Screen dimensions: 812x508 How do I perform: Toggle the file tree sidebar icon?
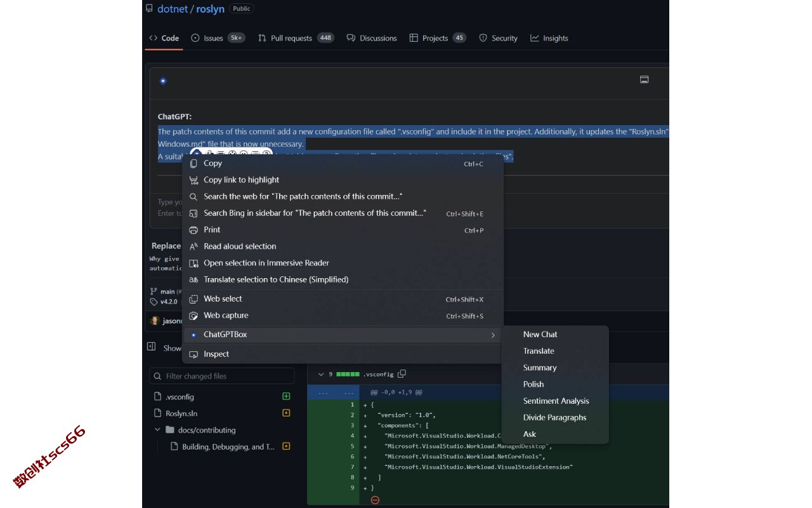pyautogui.click(x=151, y=347)
